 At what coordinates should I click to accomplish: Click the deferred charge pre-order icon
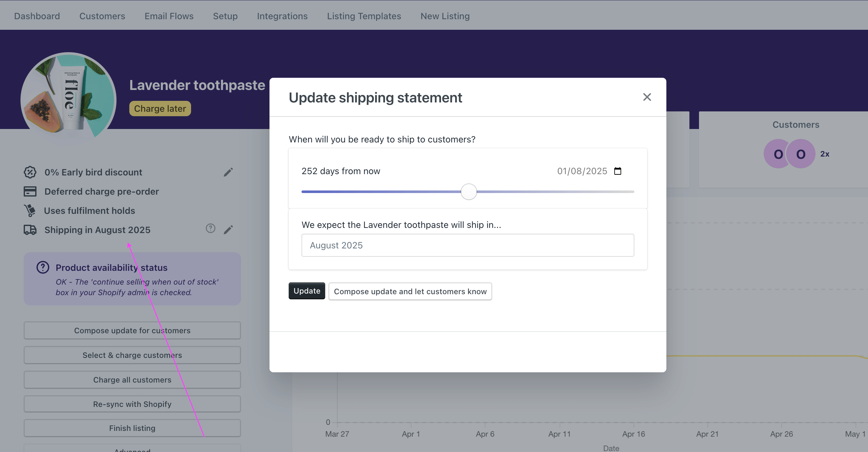pyautogui.click(x=30, y=191)
